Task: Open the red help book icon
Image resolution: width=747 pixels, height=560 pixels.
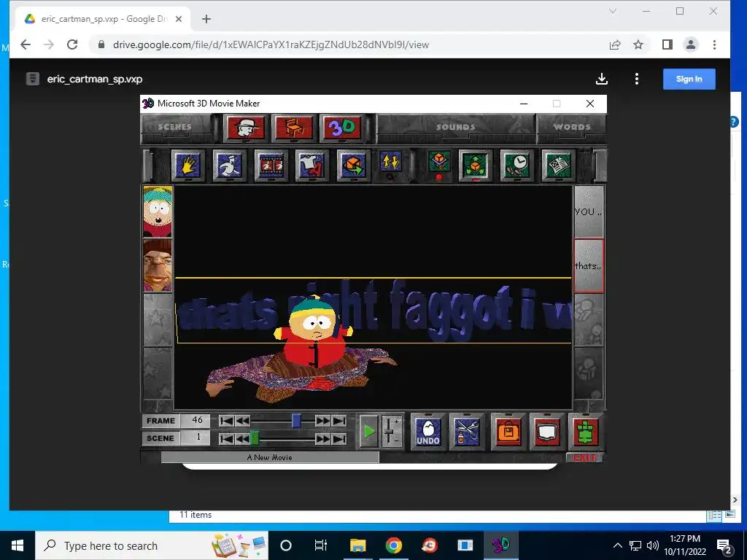Action: pyautogui.click(x=547, y=432)
